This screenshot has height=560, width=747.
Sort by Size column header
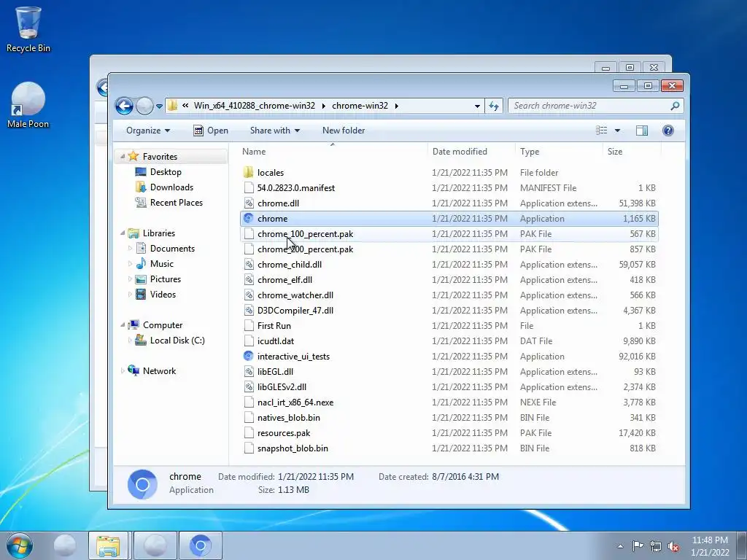click(614, 152)
